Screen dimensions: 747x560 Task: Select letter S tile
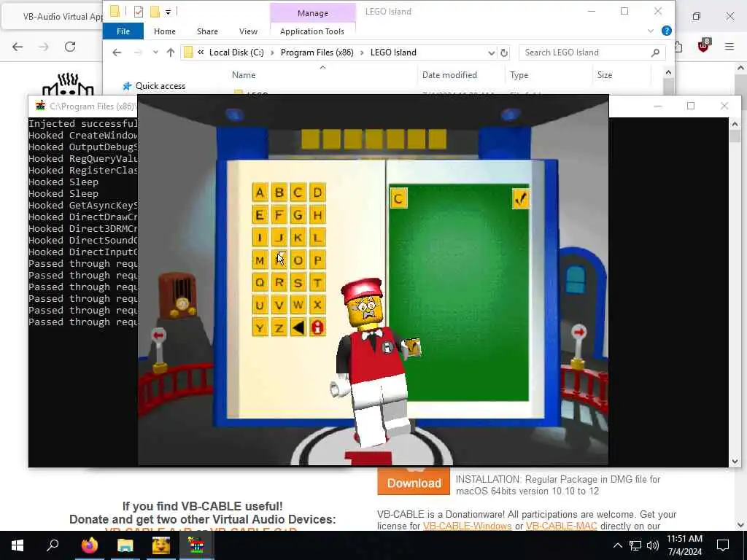(298, 283)
